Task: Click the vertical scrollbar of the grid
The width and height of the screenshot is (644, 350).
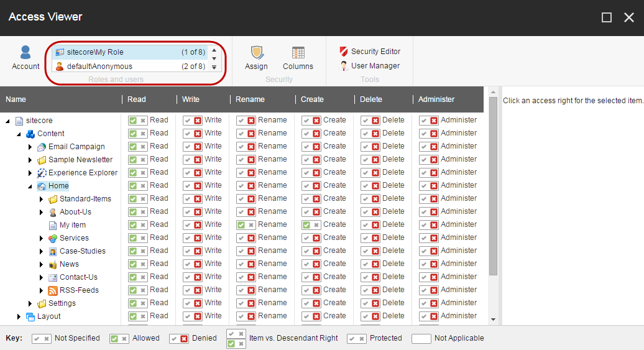Action: coord(493,187)
